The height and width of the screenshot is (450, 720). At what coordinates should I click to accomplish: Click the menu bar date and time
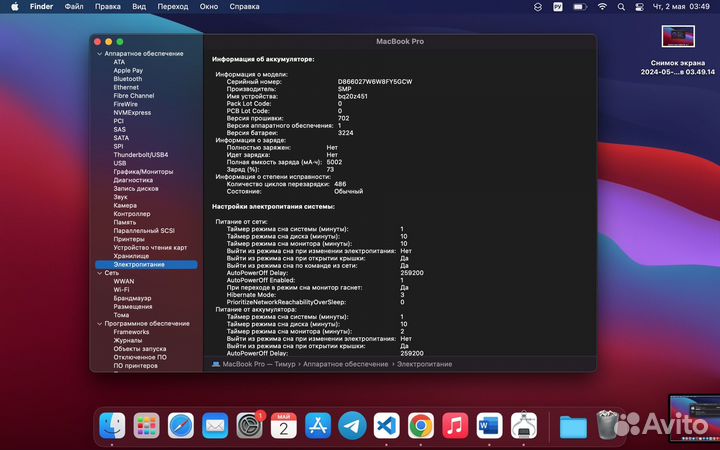tap(681, 7)
